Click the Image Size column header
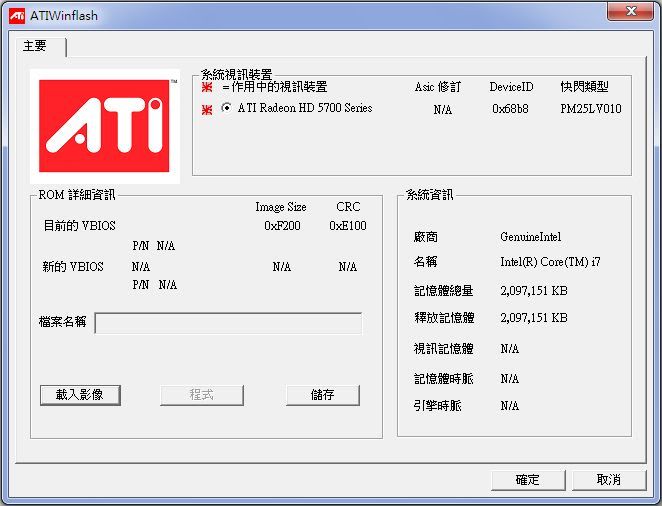 pos(281,207)
